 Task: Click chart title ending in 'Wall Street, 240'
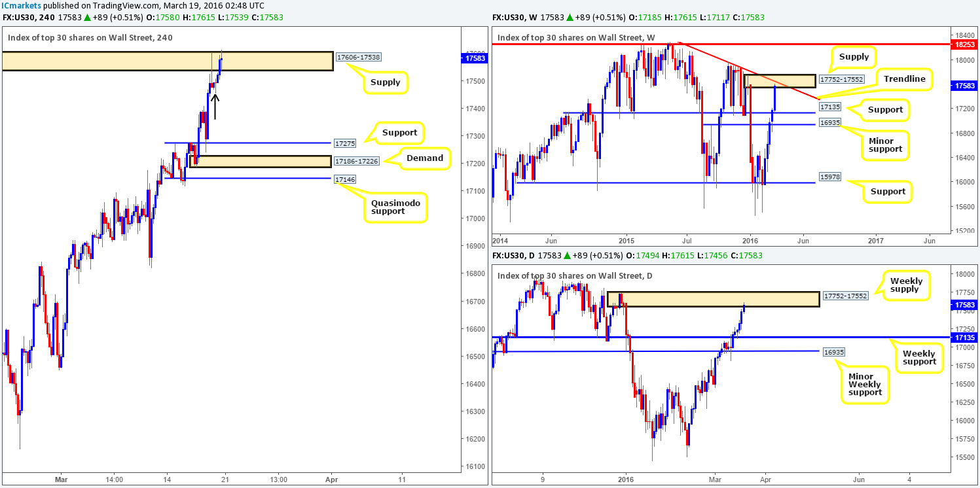[x=90, y=38]
